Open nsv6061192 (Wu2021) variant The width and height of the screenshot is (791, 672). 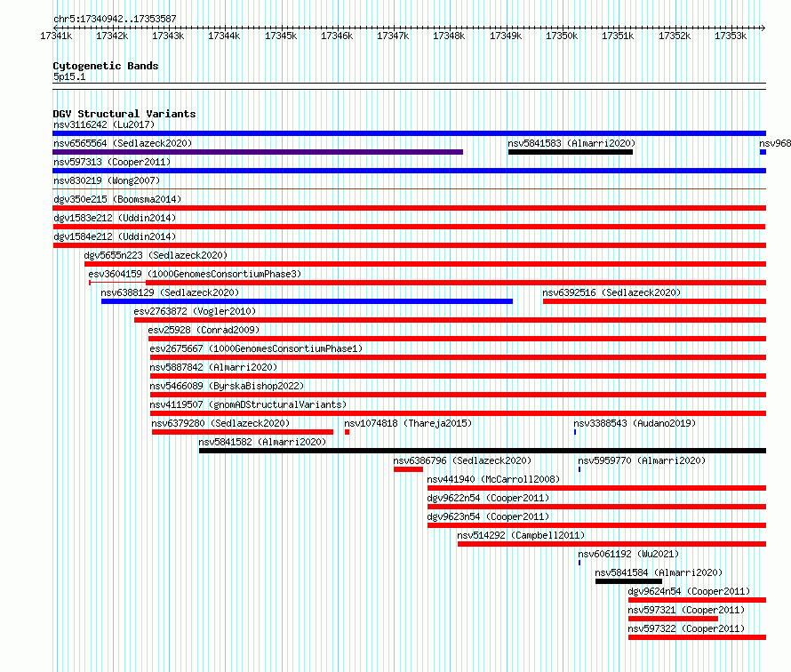(x=628, y=554)
